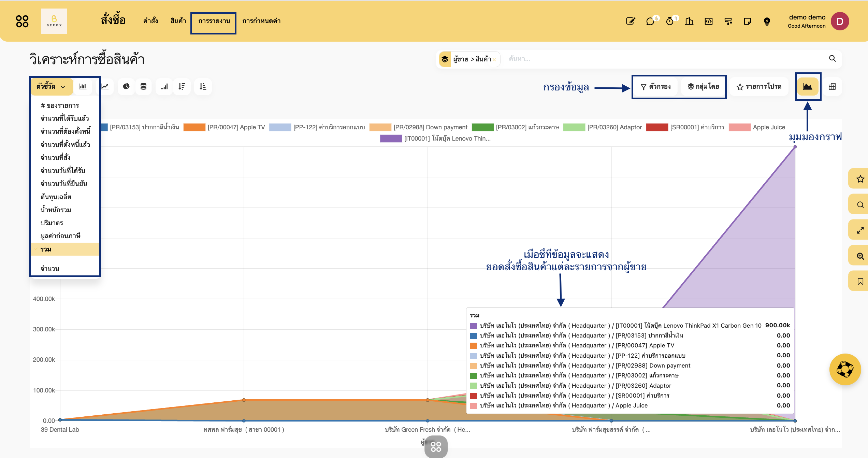Viewport: 868px width, 458px height.
Task: Open the code developer tools icon
Action: click(x=709, y=21)
